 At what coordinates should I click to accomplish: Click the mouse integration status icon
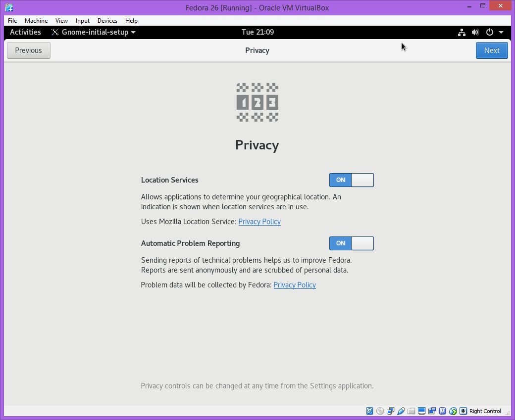(x=453, y=411)
